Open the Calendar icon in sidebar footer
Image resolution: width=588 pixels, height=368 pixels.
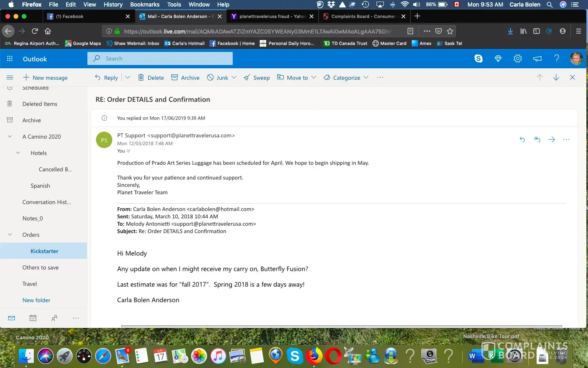(33, 318)
